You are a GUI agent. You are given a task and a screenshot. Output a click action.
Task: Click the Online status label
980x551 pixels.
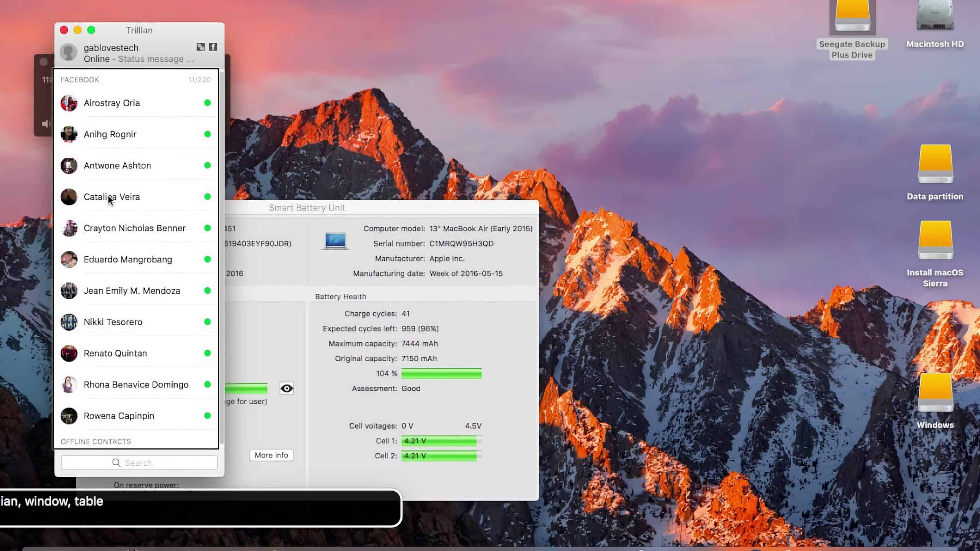(96, 59)
